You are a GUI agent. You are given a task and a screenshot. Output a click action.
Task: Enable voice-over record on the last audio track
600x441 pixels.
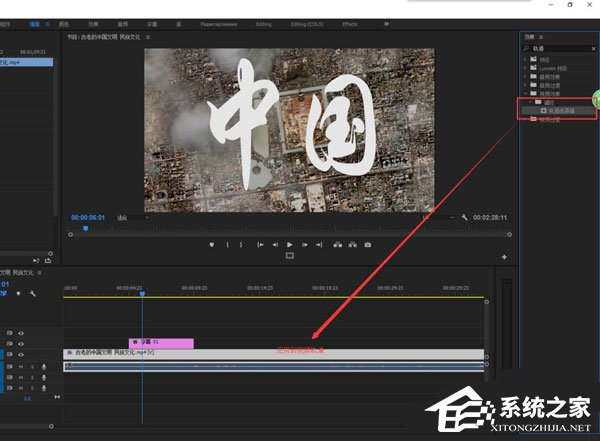44,388
